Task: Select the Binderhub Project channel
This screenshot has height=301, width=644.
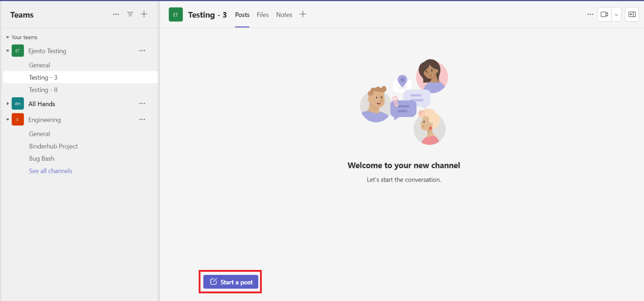Action: (53, 146)
